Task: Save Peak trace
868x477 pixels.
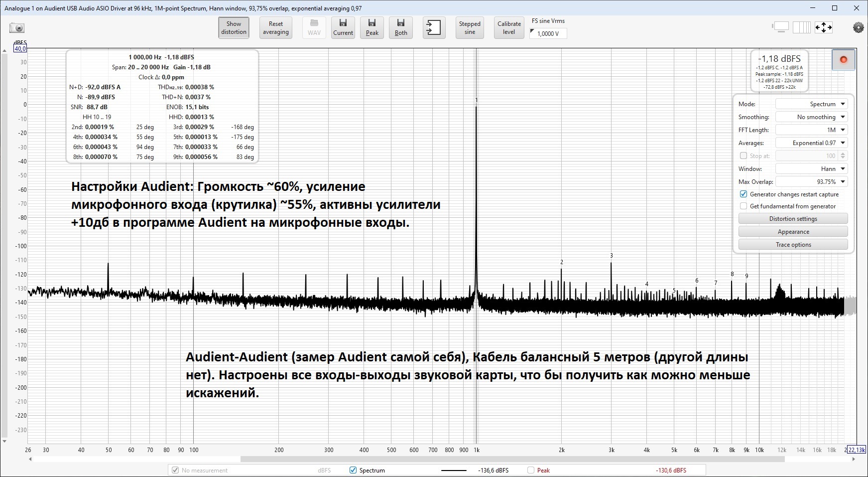Action: pos(372,28)
